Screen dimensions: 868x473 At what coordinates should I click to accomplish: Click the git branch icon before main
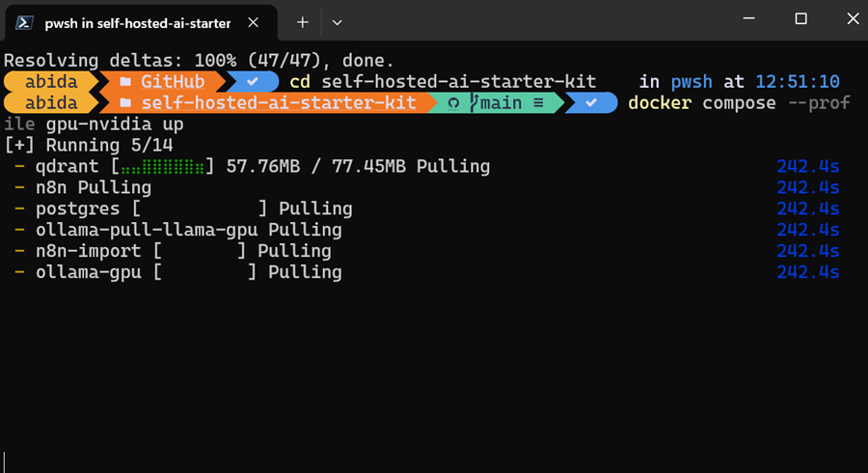click(x=474, y=102)
